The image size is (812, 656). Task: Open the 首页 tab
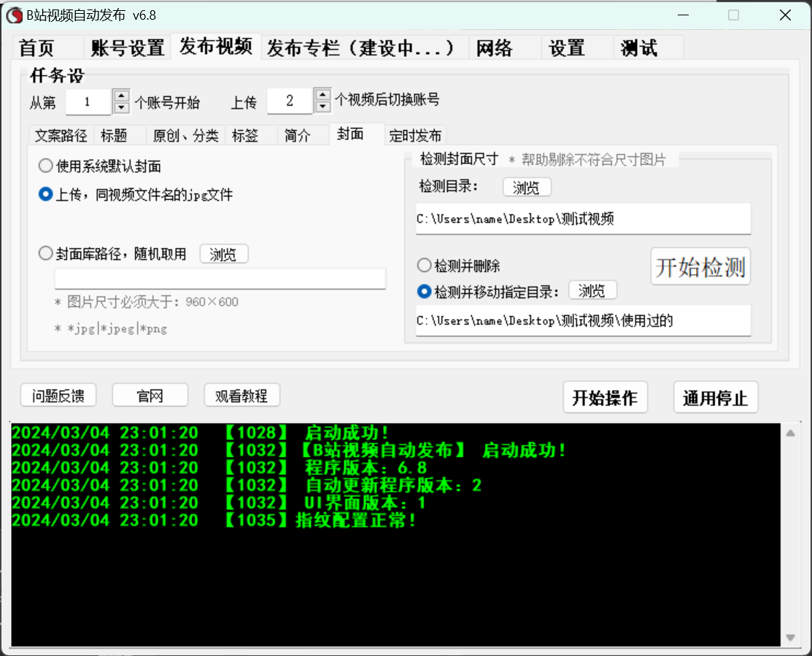47,48
